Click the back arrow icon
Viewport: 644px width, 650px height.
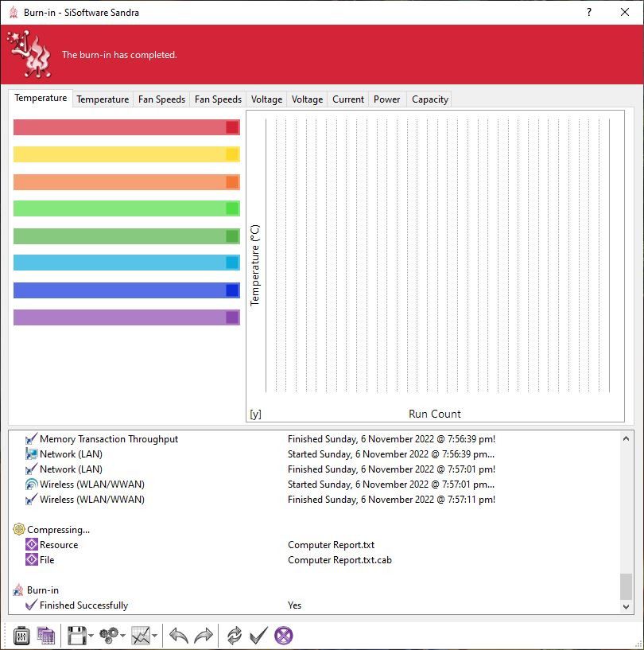(x=179, y=635)
